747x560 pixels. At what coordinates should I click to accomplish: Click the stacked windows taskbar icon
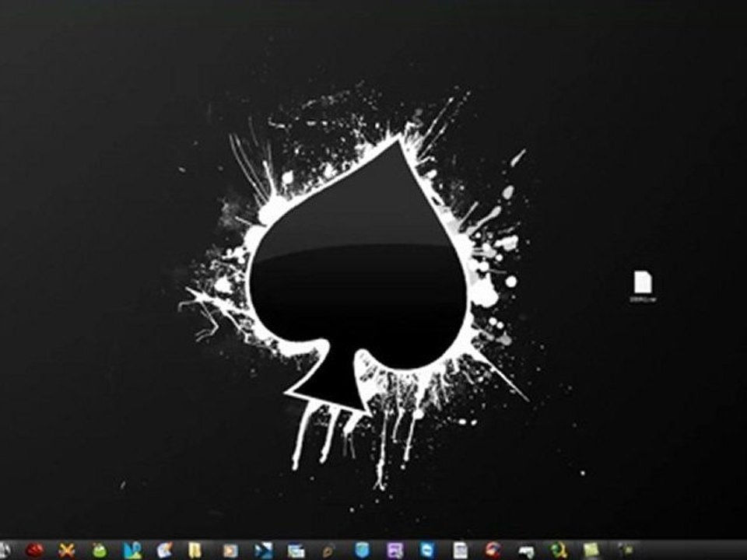point(296,551)
